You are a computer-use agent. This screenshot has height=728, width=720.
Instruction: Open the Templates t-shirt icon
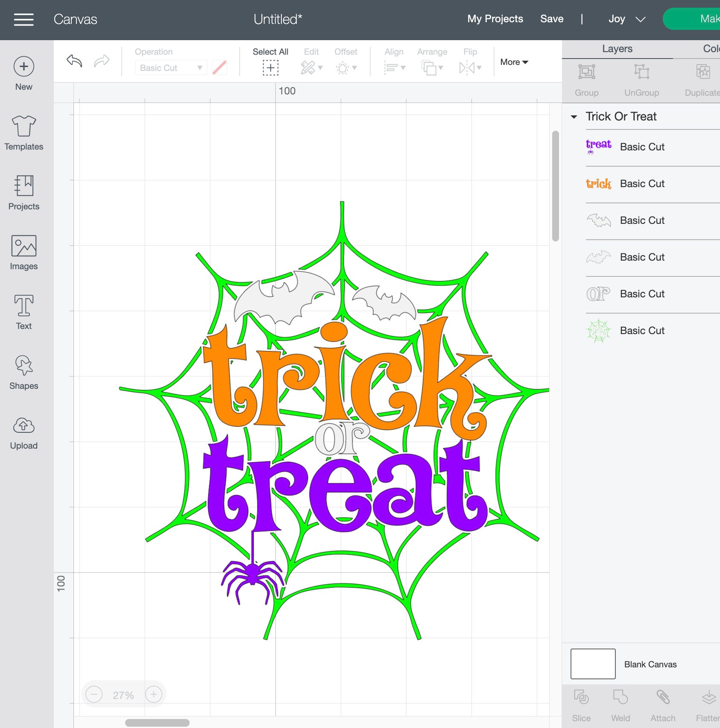click(24, 126)
